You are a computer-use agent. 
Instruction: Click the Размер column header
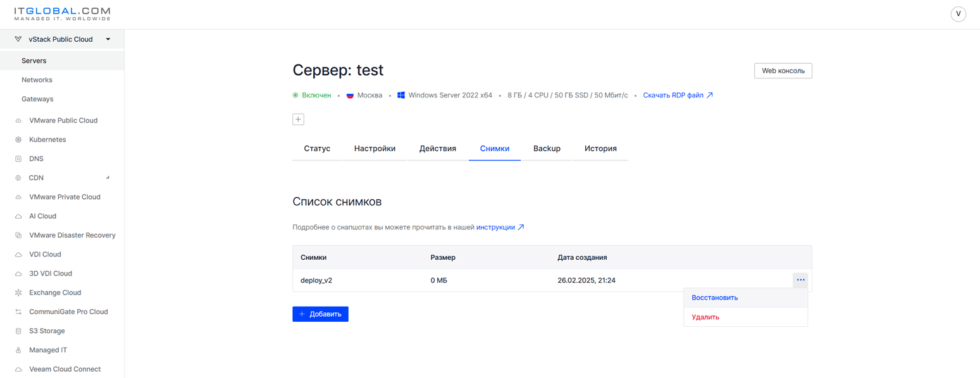[x=443, y=257]
